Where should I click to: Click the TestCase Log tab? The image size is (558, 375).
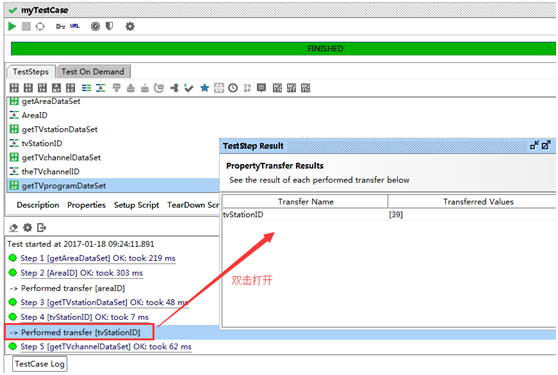40,364
